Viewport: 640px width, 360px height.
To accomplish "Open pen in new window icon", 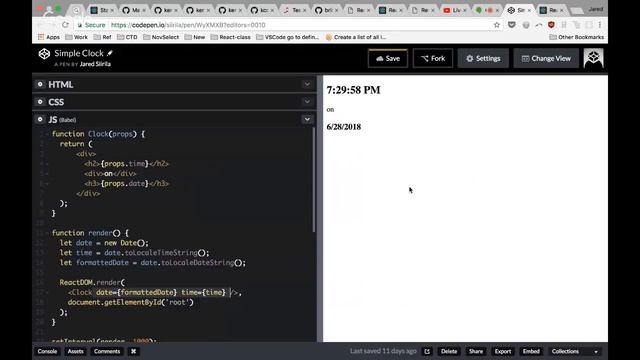I will point(427,351).
